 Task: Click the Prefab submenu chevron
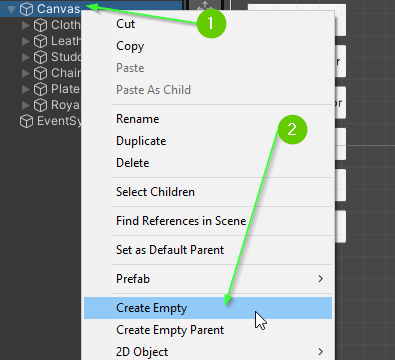(x=321, y=279)
